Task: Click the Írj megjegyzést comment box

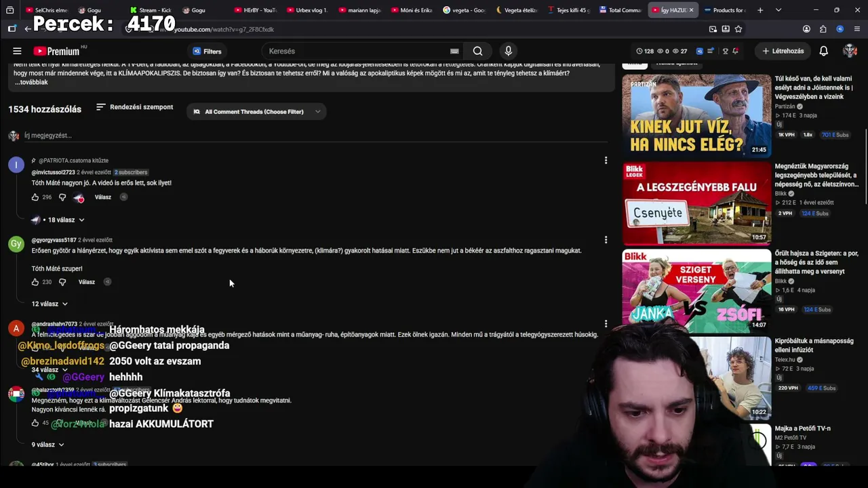Action: tap(316, 136)
